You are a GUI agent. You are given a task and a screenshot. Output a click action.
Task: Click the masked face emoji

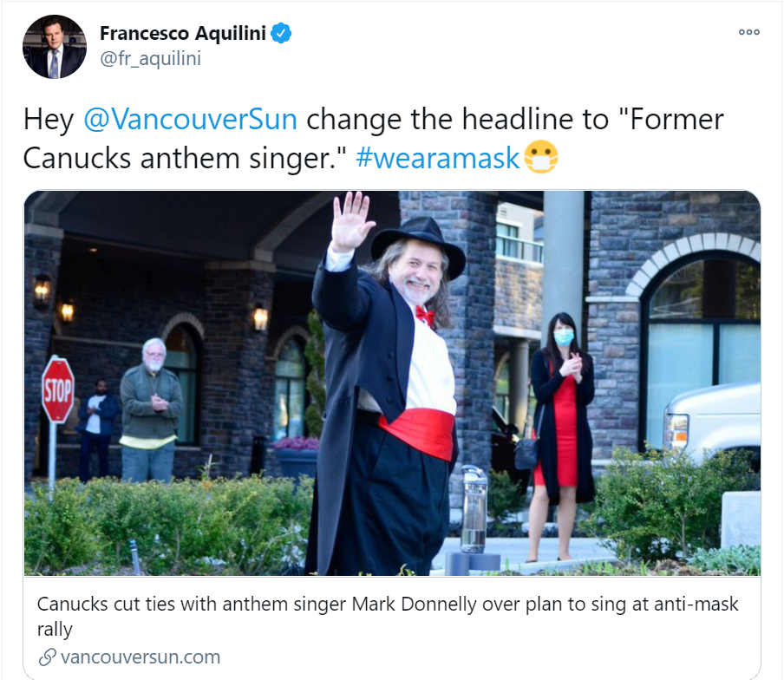pyautogui.click(x=540, y=158)
